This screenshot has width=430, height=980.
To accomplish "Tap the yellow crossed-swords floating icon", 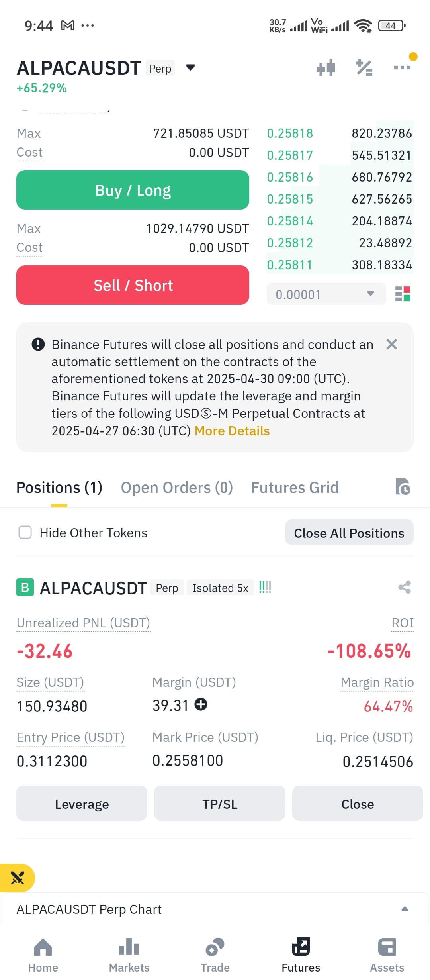I will 18,878.
